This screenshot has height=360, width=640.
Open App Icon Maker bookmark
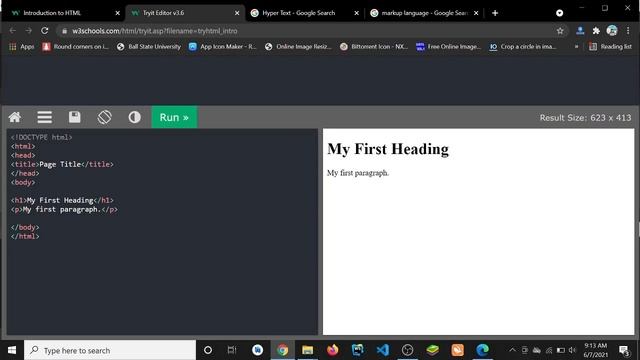[x=222, y=47]
